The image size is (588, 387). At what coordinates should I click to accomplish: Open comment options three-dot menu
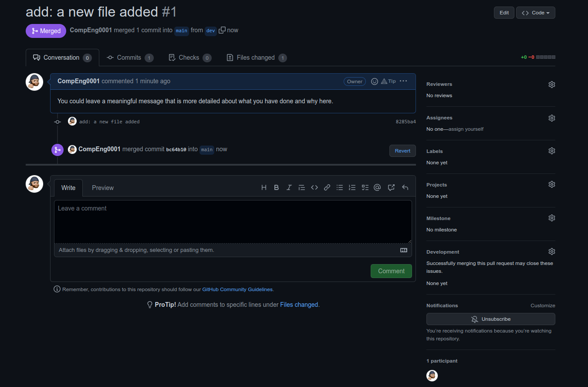click(x=403, y=81)
